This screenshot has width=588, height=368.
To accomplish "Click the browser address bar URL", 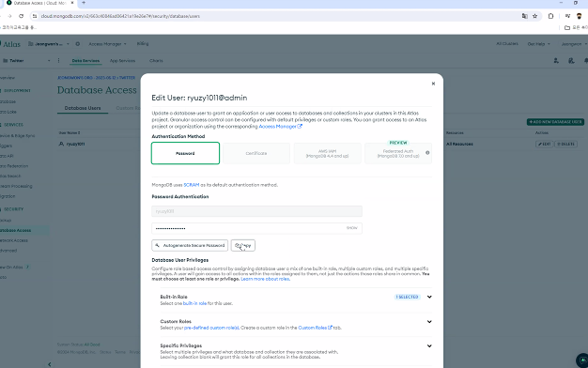I will click(120, 16).
